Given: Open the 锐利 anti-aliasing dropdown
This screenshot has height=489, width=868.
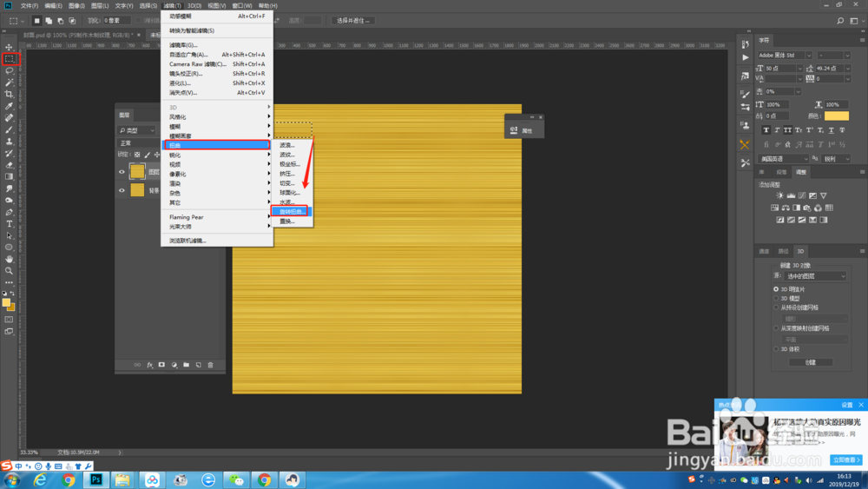Looking at the screenshot, I should 837,159.
